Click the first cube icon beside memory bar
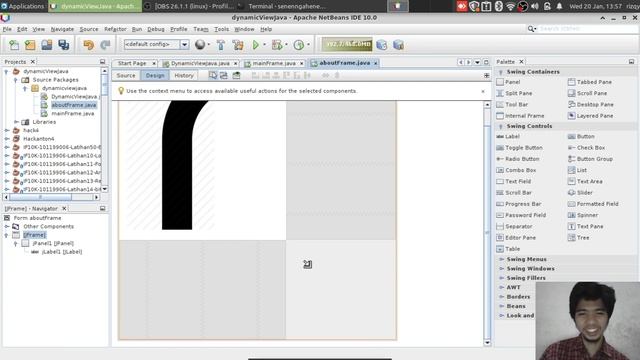This screenshot has height=360, width=640. click(382, 45)
